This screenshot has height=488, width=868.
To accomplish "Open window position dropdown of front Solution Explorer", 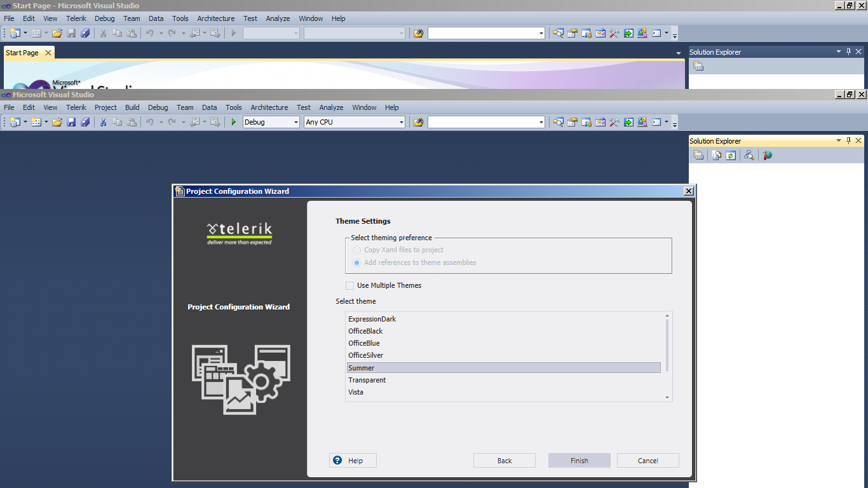I will pos(838,140).
